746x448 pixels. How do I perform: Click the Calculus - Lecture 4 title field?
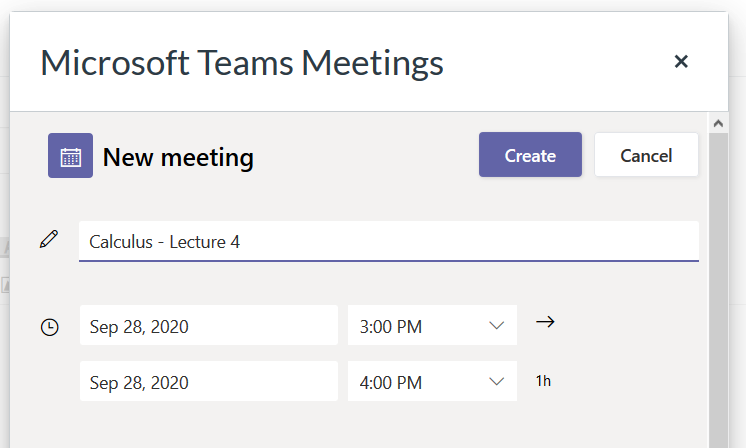[389, 241]
